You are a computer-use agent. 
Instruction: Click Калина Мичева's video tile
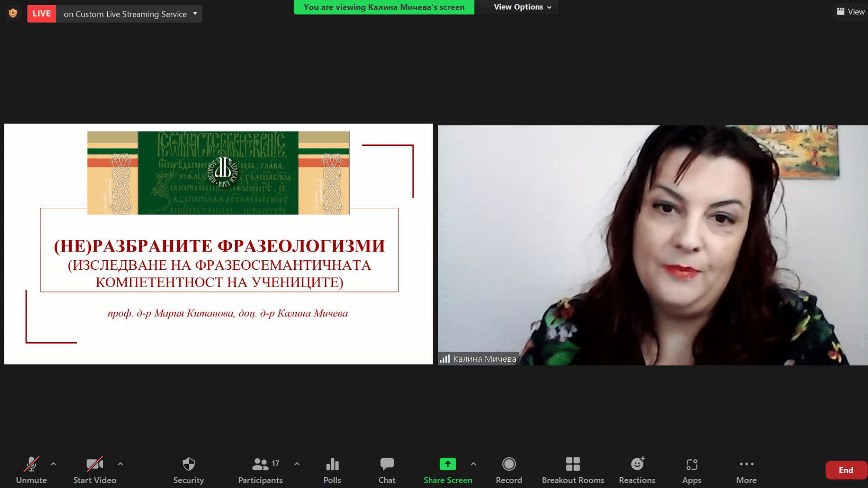[x=652, y=245]
